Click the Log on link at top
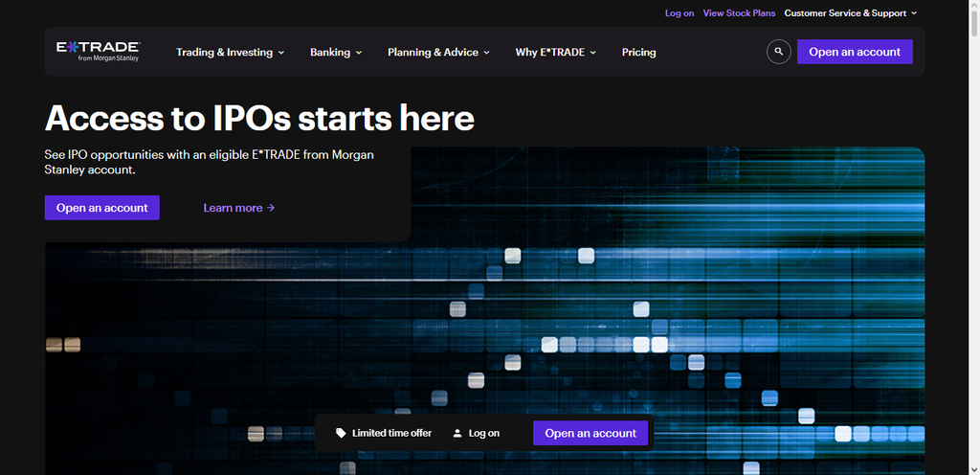 679,13
